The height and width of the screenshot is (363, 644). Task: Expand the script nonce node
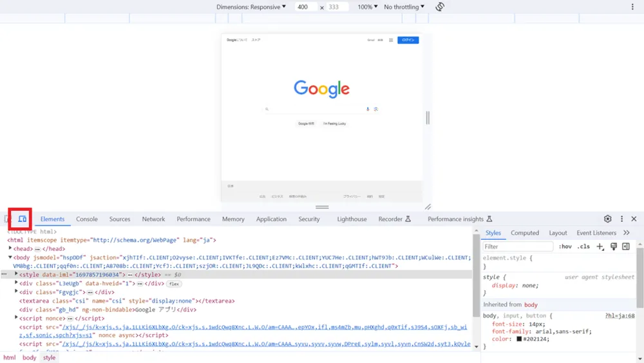tap(17, 318)
